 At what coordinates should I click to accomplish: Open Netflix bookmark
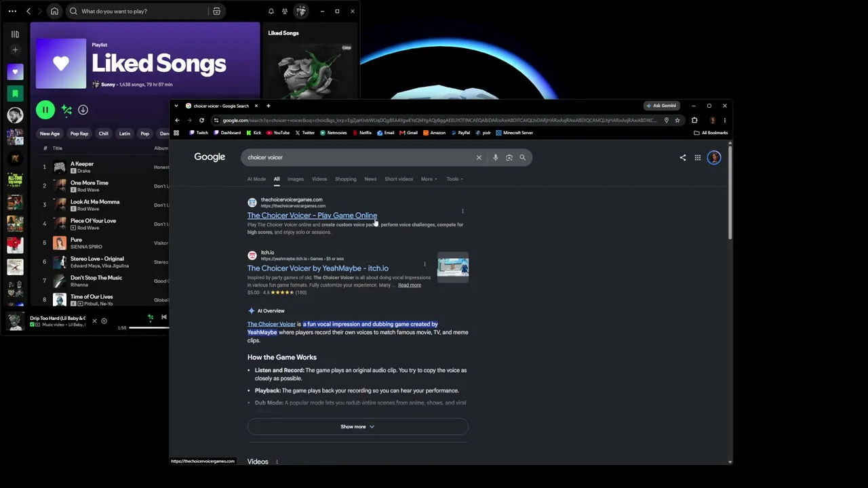click(362, 133)
